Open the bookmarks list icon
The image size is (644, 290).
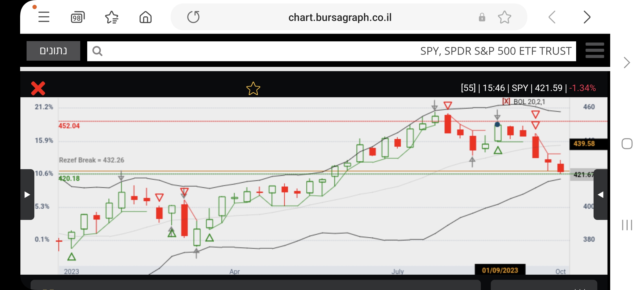coord(112,17)
